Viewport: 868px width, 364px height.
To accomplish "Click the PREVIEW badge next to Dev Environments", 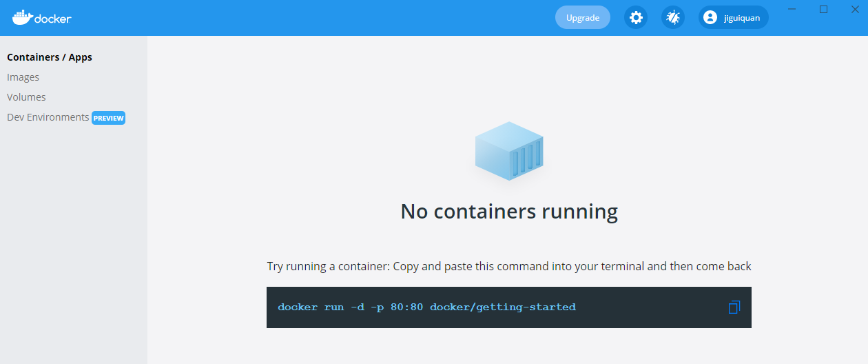I will (x=109, y=118).
